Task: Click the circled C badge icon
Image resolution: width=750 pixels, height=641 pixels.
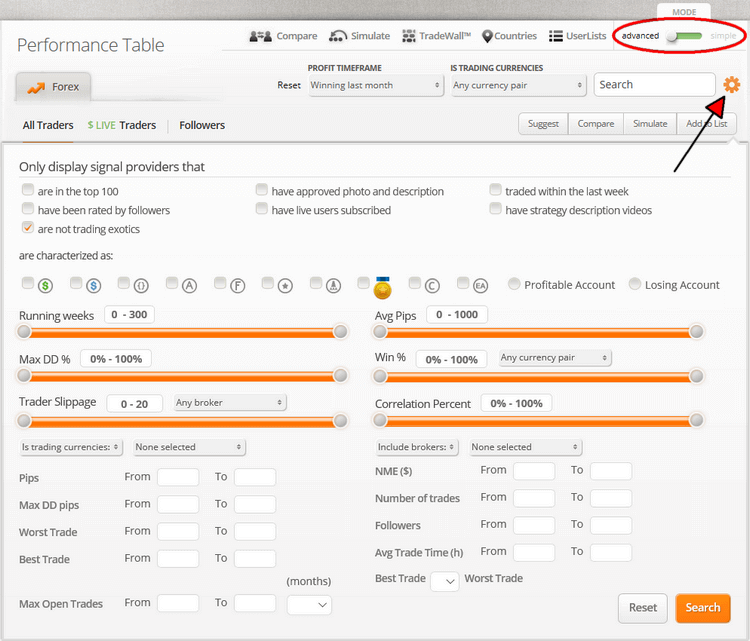Action: pyautogui.click(x=432, y=286)
